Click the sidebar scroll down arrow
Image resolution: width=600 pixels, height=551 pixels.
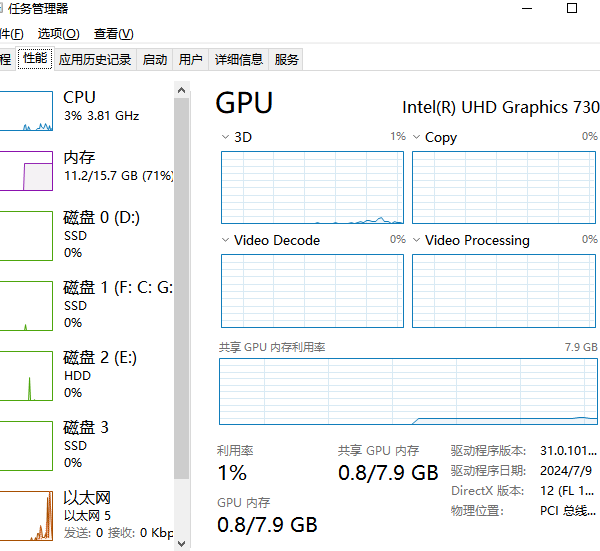click(182, 543)
